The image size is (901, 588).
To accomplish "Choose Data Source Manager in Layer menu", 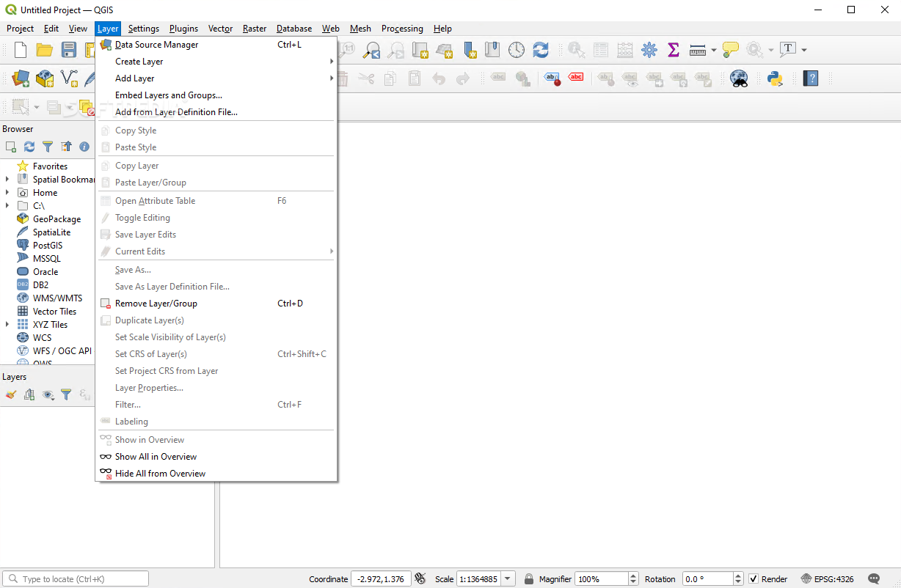I will 216,45.
